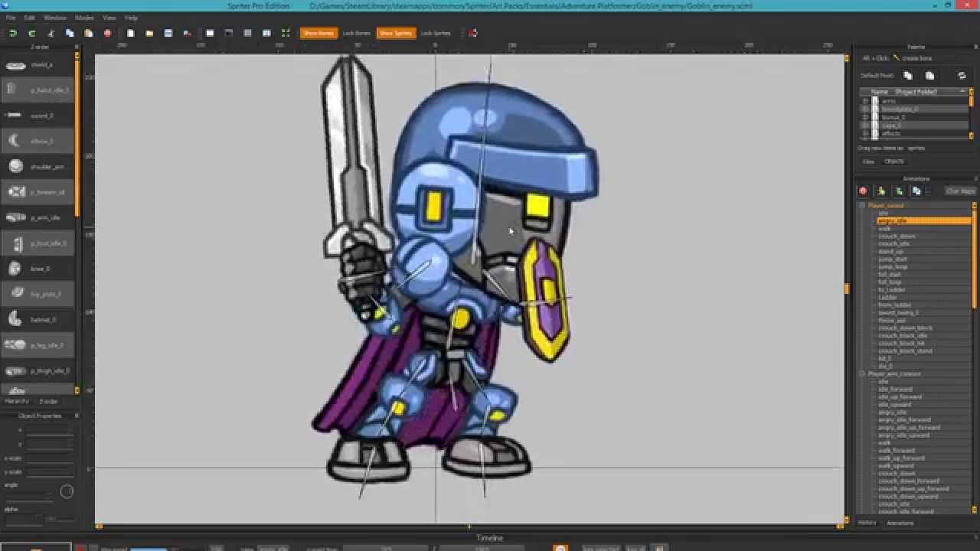Switch to the Hierarchy tab
Screen dimensions: 980x551
tap(16, 401)
